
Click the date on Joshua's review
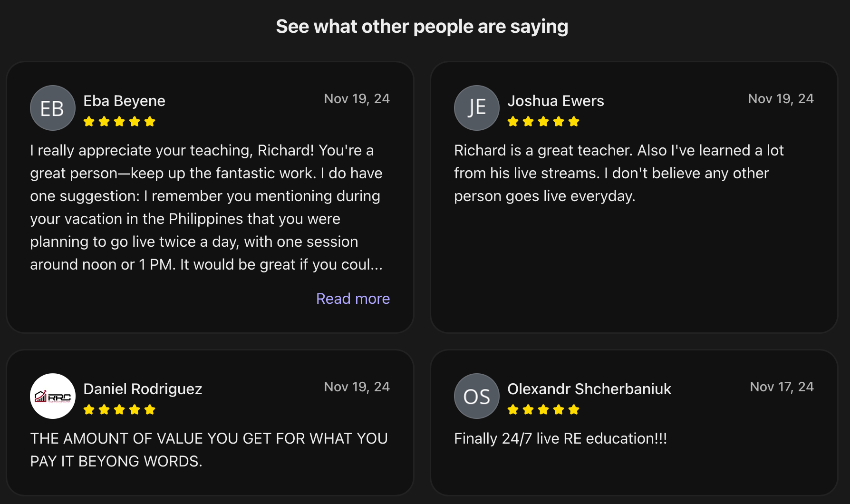(x=781, y=99)
